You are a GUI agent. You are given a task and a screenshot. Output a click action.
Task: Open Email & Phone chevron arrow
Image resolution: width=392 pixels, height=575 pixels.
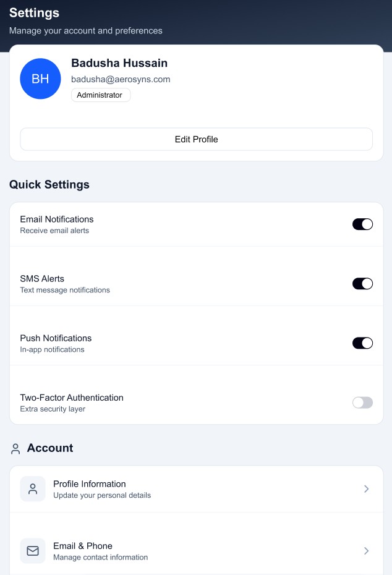(366, 551)
